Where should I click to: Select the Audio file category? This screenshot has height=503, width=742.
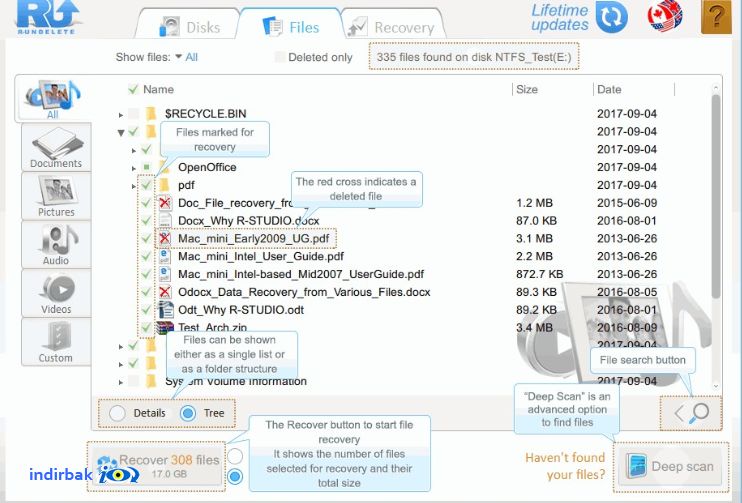56,245
